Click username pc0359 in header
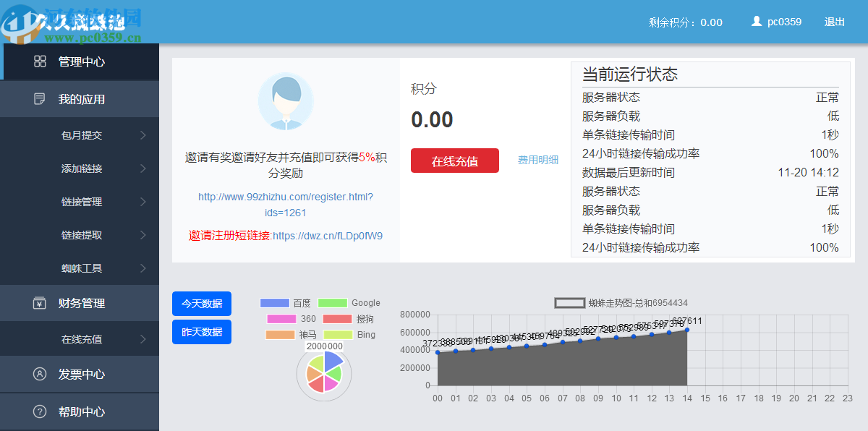This screenshot has width=868, height=431. tap(784, 22)
